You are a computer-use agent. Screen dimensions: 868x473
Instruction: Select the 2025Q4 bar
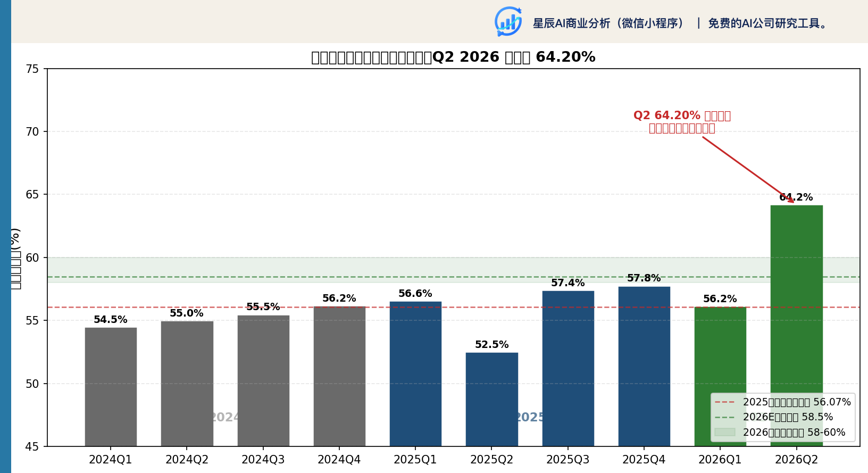click(644, 367)
